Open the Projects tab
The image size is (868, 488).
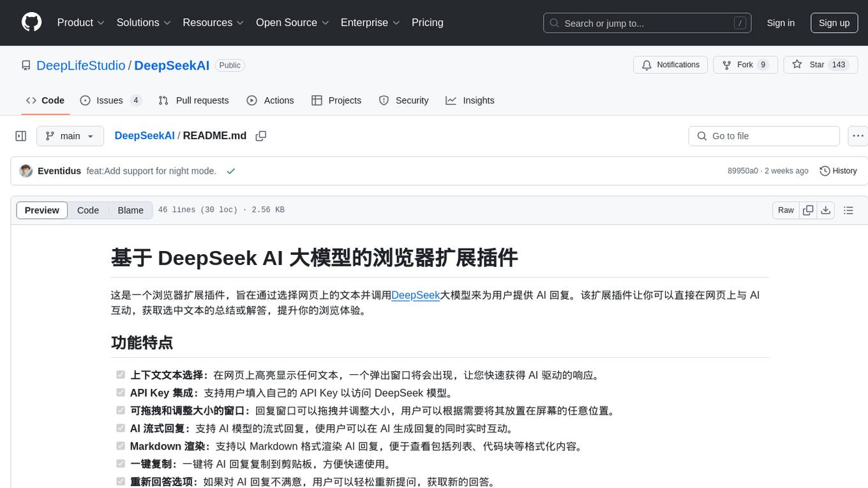(x=336, y=100)
